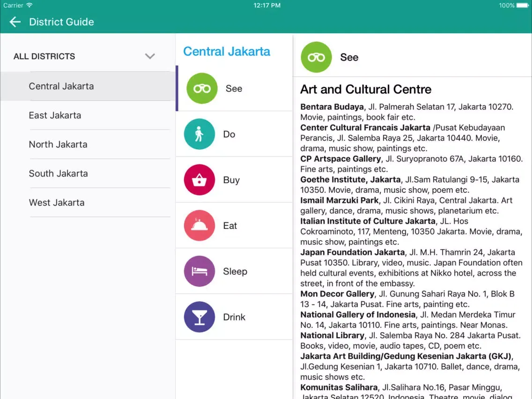Tap the cocktail glass Drink icon
The image size is (532, 399).
(199, 317)
